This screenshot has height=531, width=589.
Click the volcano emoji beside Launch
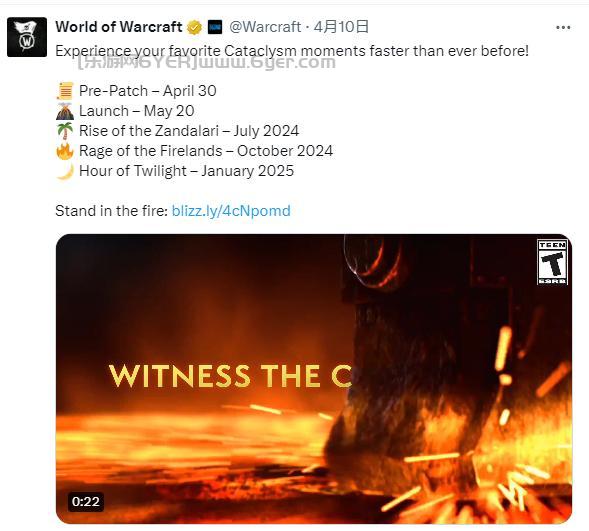[65, 111]
